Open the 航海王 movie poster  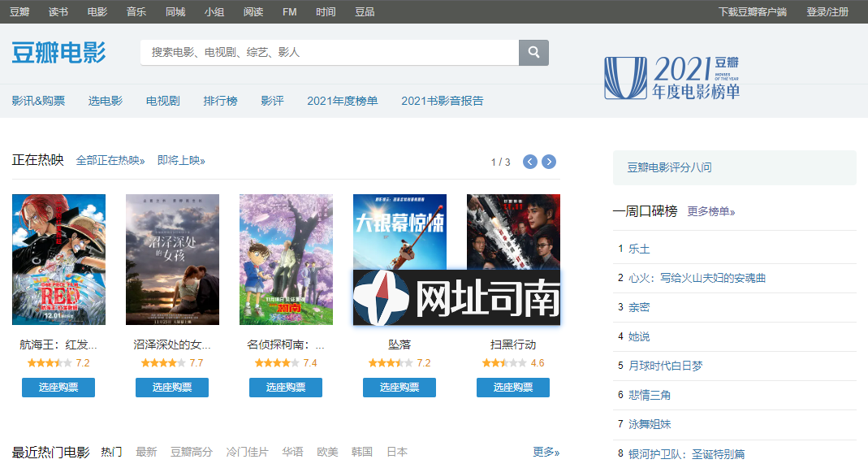[58, 259]
